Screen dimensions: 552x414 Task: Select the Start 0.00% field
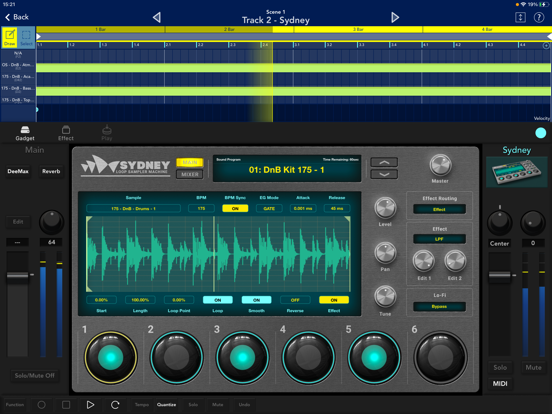[x=101, y=300]
